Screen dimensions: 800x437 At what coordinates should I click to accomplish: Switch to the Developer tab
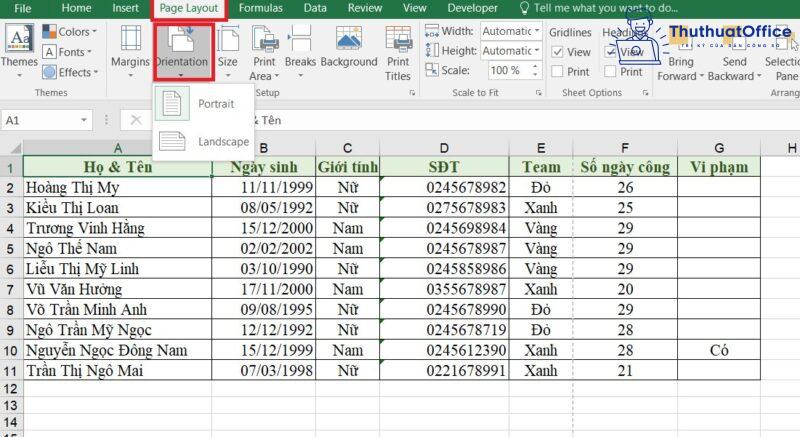[x=472, y=8]
